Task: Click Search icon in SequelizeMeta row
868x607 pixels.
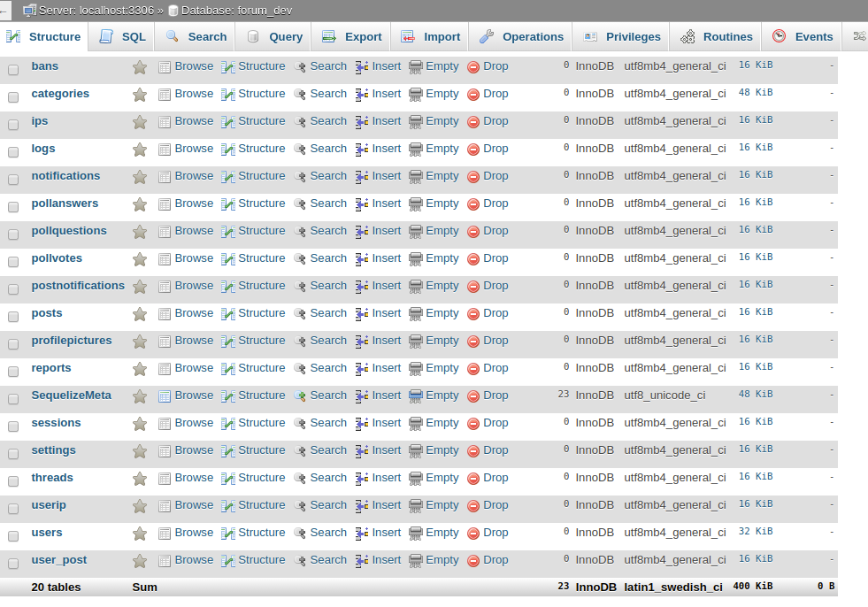Action: point(300,396)
